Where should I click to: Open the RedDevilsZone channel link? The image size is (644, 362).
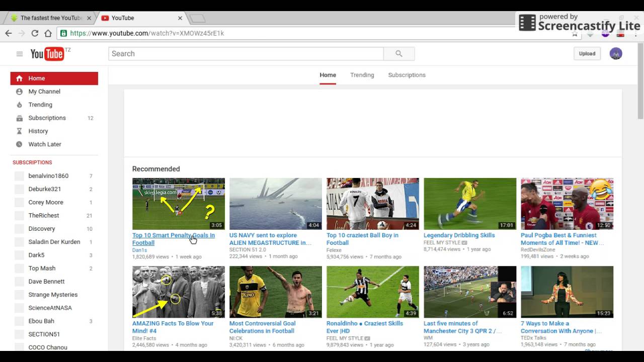point(538,250)
